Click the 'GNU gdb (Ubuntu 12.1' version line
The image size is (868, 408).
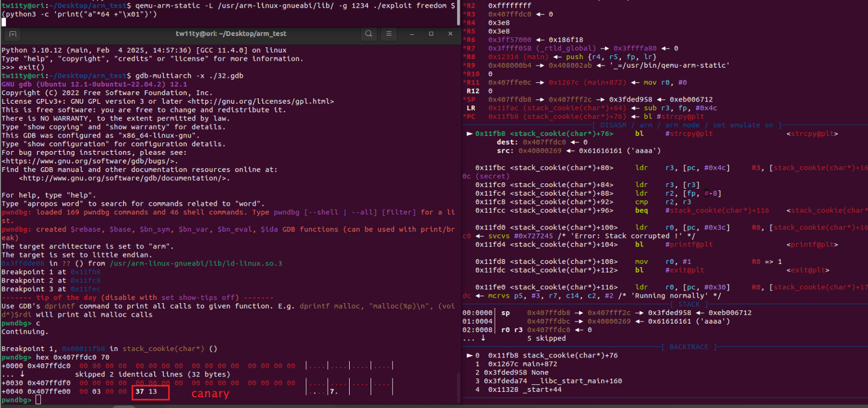(x=95, y=84)
